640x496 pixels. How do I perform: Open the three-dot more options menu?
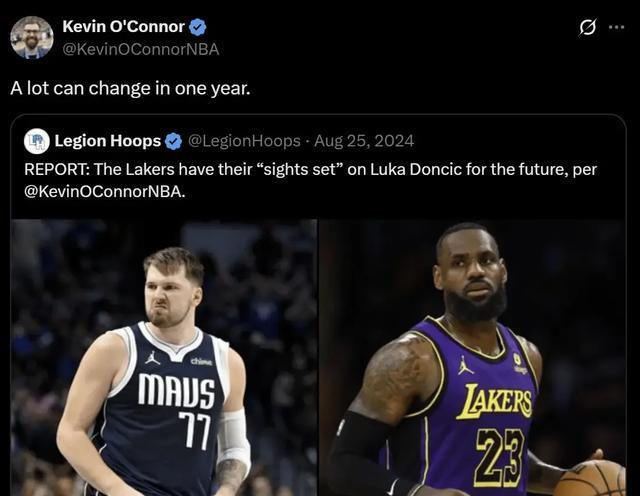tap(616, 27)
